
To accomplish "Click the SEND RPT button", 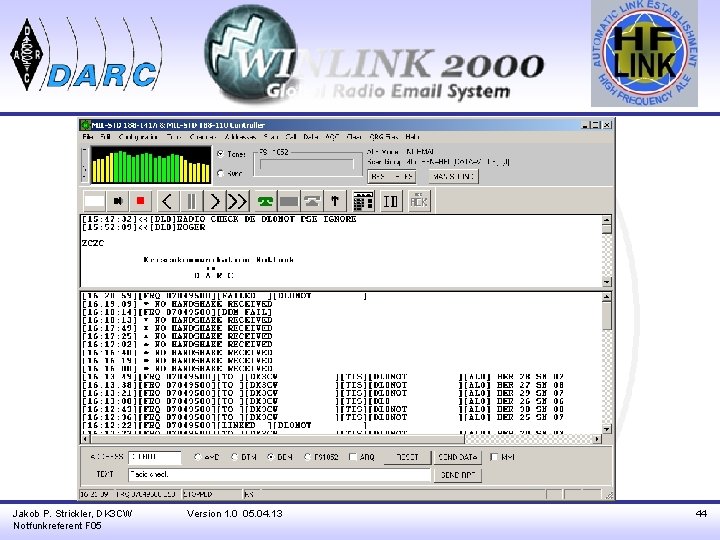I will (457, 475).
